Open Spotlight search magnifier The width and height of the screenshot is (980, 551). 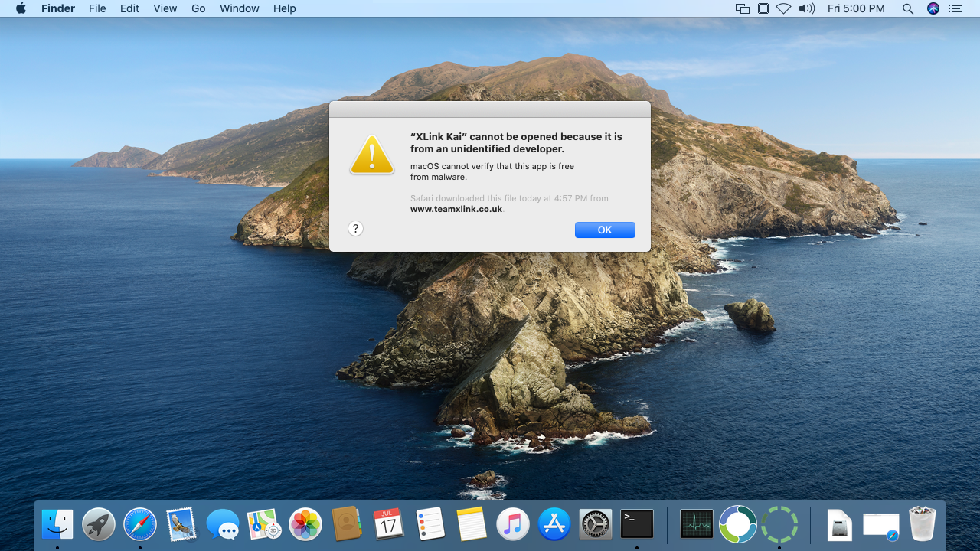pyautogui.click(x=908, y=8)
